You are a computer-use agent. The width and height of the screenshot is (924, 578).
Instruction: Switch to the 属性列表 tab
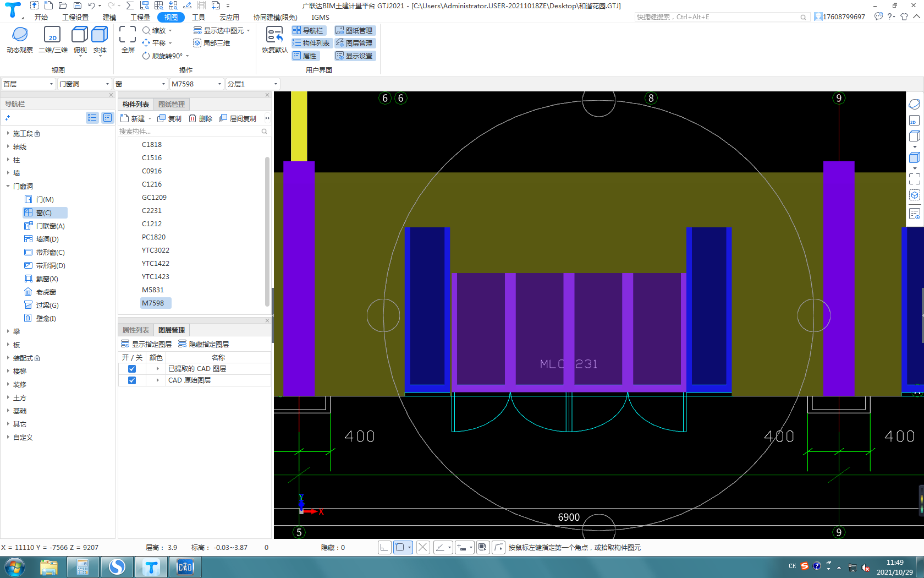pyautogui.click(x=136, y=330)
